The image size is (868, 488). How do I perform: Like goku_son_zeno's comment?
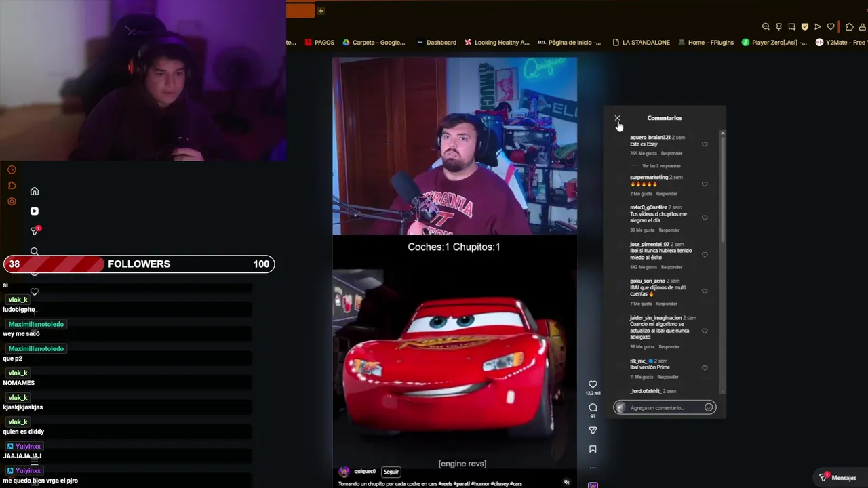click(x=705, y=291)
